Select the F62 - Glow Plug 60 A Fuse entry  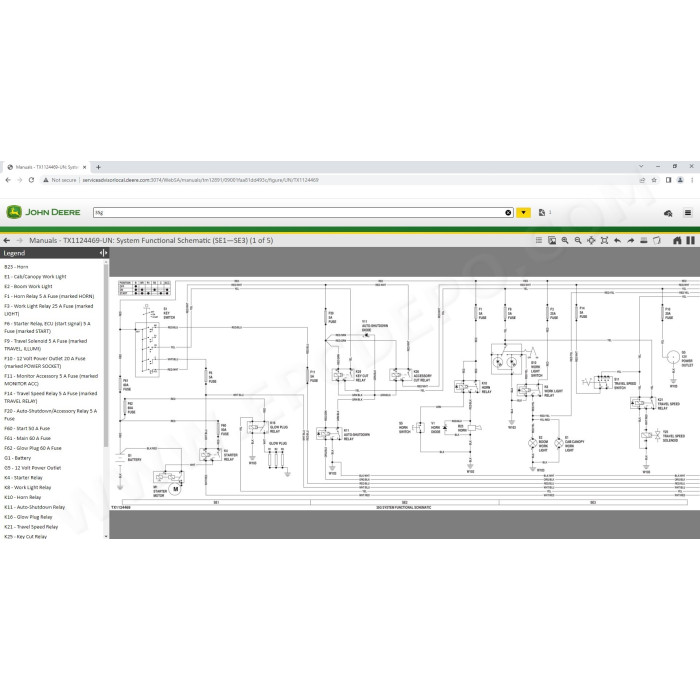[x=33, y=448]
